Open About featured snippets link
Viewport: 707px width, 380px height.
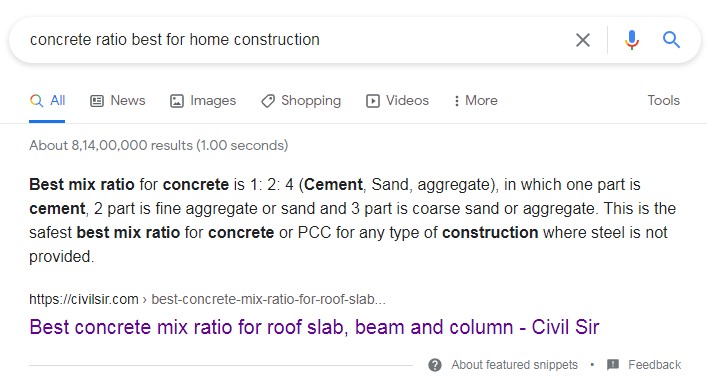click(514, 365)
